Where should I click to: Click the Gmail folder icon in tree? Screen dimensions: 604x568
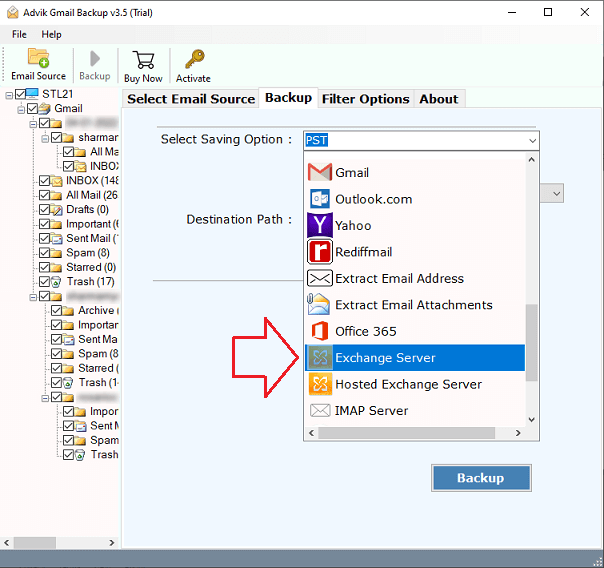45,108
